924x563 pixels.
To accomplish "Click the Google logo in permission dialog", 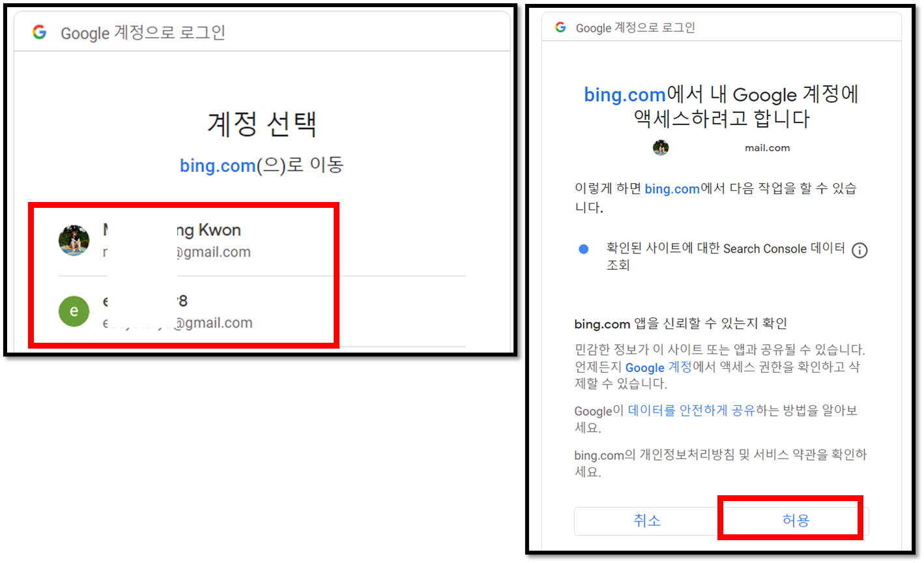I will click(x=560, y=27).
